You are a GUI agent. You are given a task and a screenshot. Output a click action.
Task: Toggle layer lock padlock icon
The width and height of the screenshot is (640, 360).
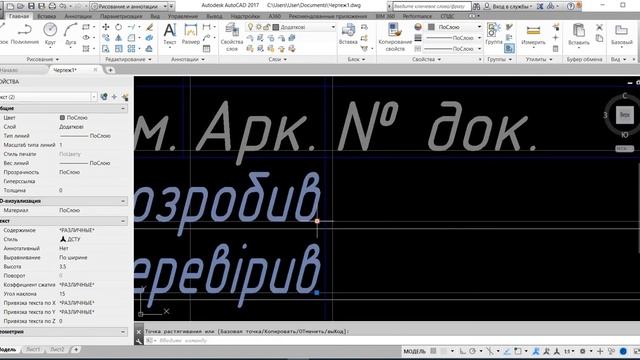coord(267,27)
